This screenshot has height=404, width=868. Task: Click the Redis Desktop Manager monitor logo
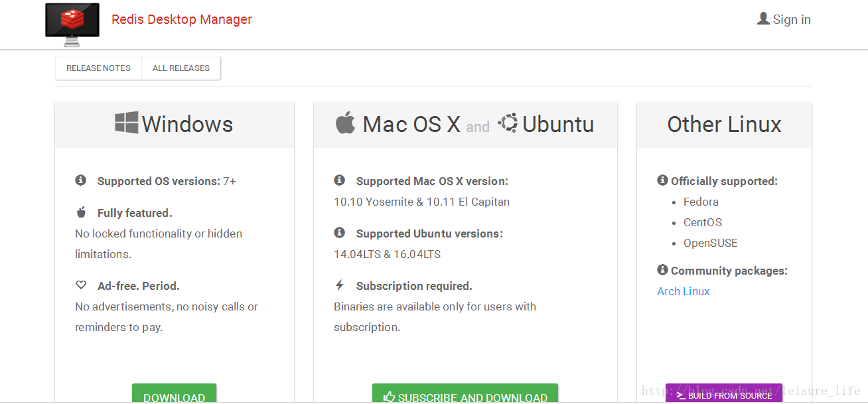(x=72, y=25)
